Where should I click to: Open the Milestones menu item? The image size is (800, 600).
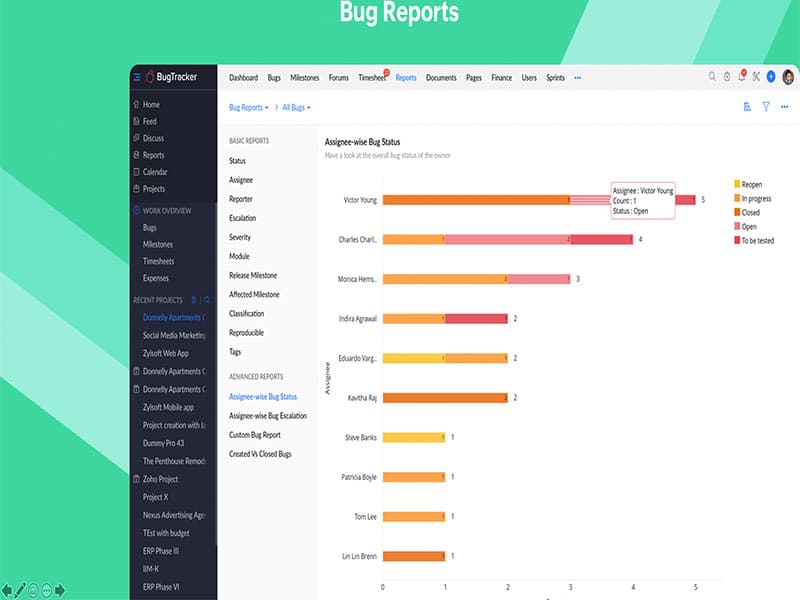(304, 76)
